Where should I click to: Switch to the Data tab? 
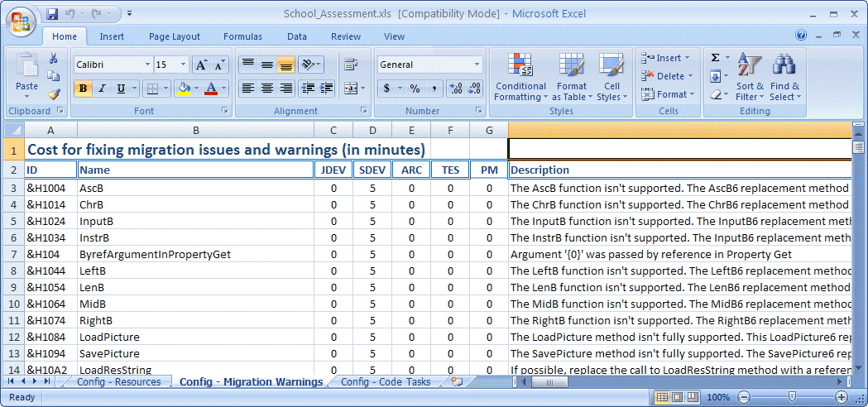(x=297, y=36)
